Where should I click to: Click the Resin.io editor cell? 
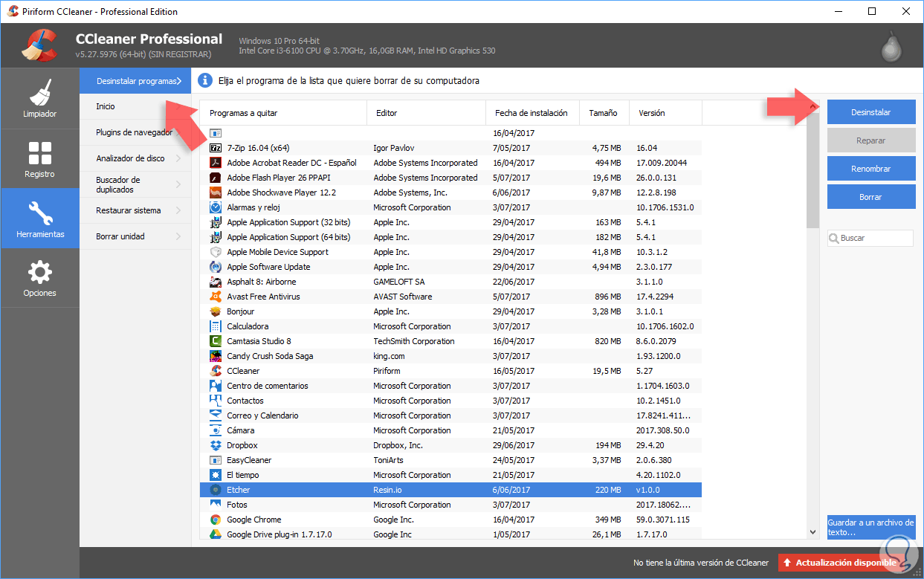point(387,490)
